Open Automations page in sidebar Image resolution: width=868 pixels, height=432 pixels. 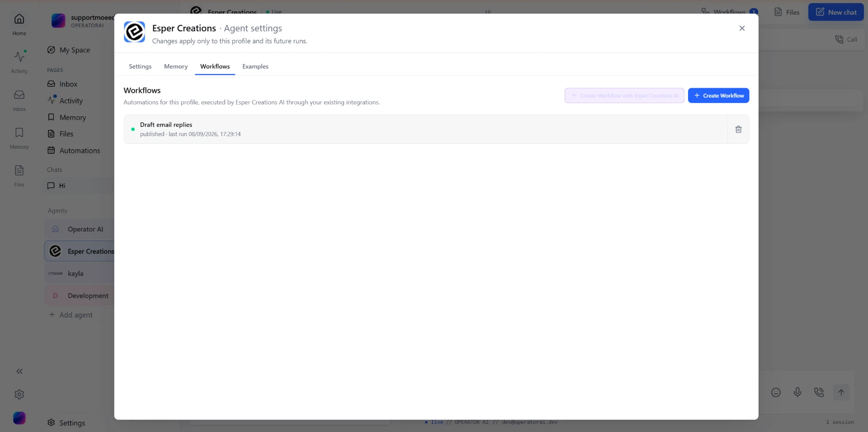[x=80, y=151]
